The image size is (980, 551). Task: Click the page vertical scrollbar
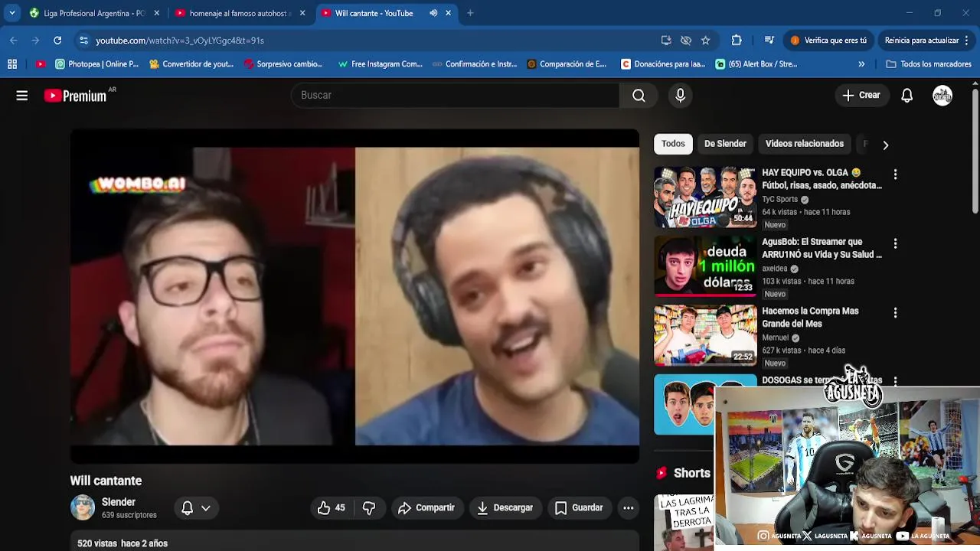point(975,153)
